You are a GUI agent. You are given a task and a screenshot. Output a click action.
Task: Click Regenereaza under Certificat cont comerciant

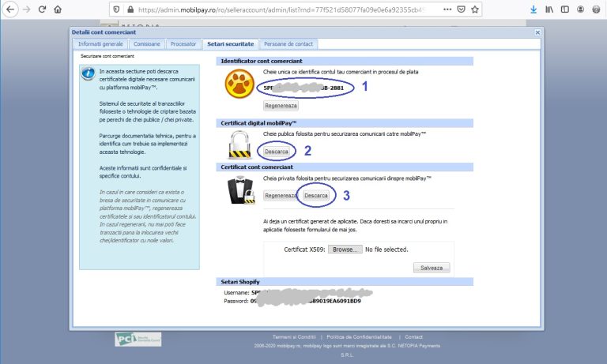(x=281, y=196)
